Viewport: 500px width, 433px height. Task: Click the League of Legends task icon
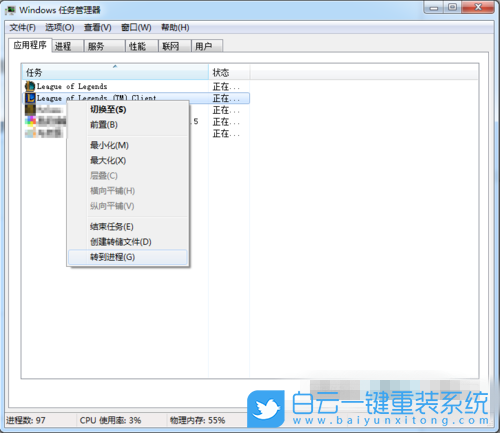point(30,86)
